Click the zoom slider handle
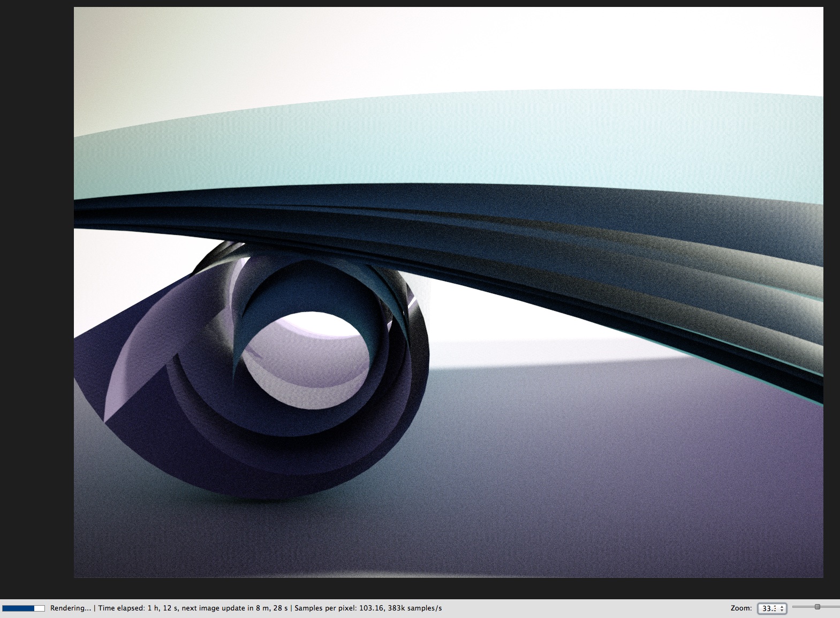 [817, 607]
